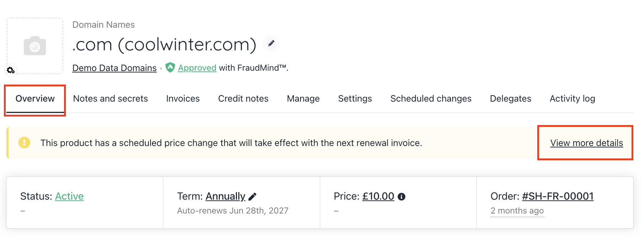The image size is (644, 243).
Task: Click the yellow warning icon in the banner
Action: click(x=24, y=143)
